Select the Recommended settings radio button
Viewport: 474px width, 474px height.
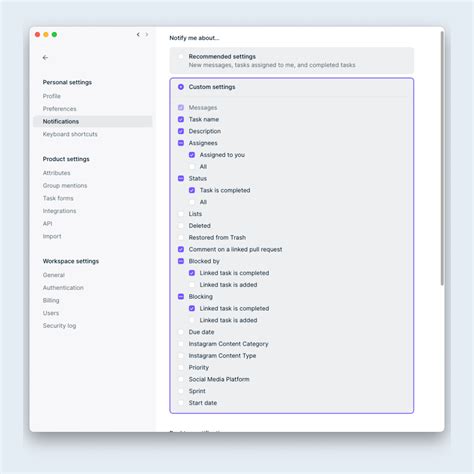tap(181, 57)
